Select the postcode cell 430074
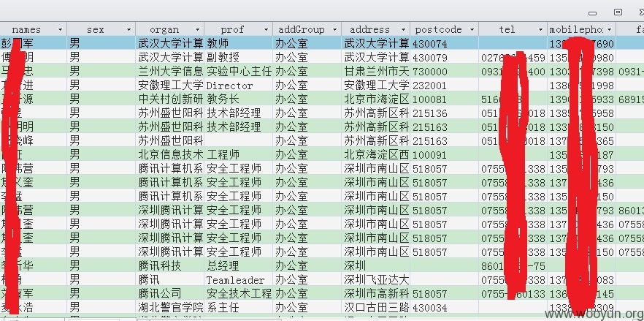The image size is (644, 321). click(444, 43)
